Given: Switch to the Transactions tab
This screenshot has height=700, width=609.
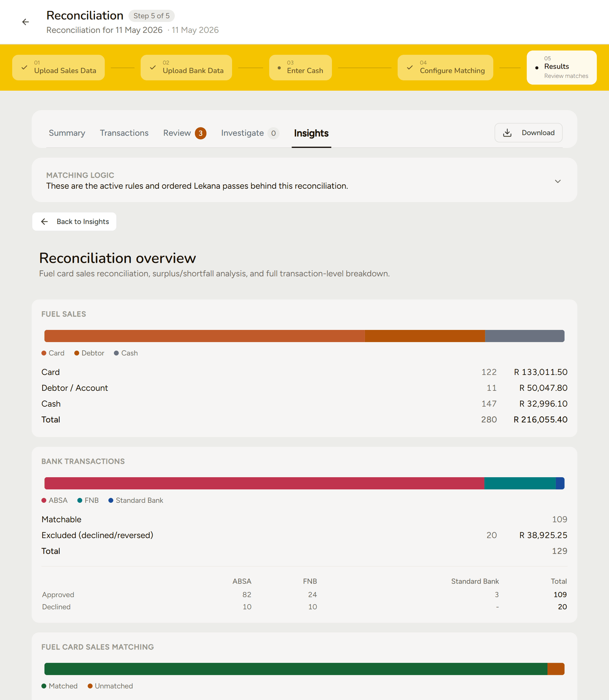Looking at the screenshot, I should click(124, 133).
